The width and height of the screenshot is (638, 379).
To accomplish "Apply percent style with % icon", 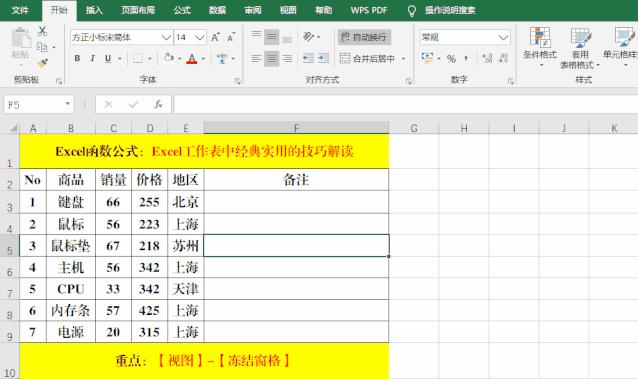I will click(x=451, y=59).
